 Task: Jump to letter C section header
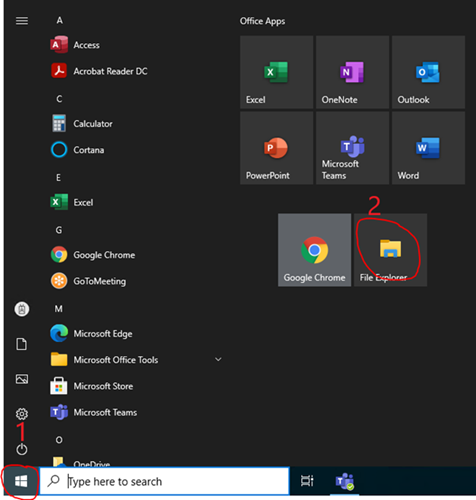(59, 99)
